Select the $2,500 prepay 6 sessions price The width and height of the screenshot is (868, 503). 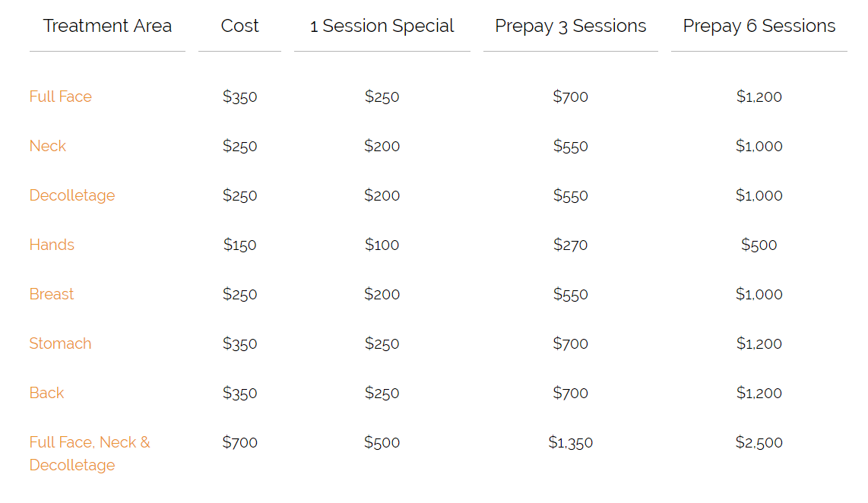759,442
